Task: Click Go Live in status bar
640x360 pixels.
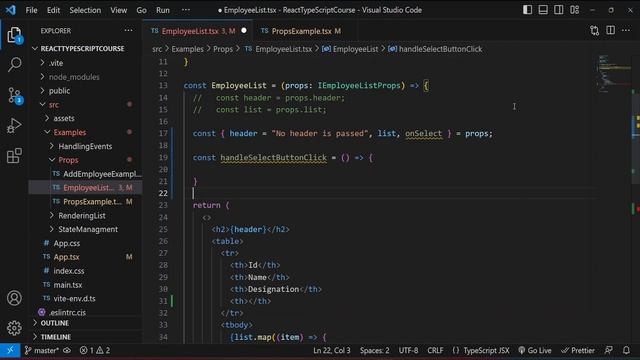Action: [x=535, y=351]
